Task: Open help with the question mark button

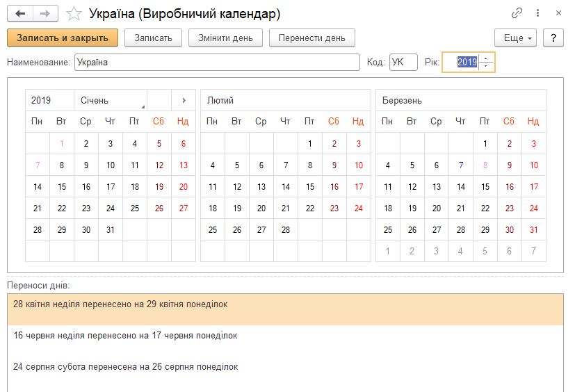Action: [x=553, y=38]
